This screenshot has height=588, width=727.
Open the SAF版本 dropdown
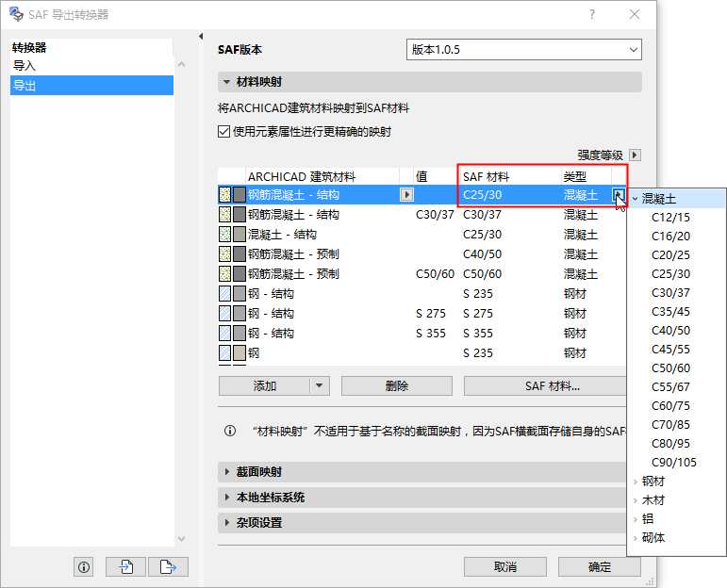(x=524, y=50)
